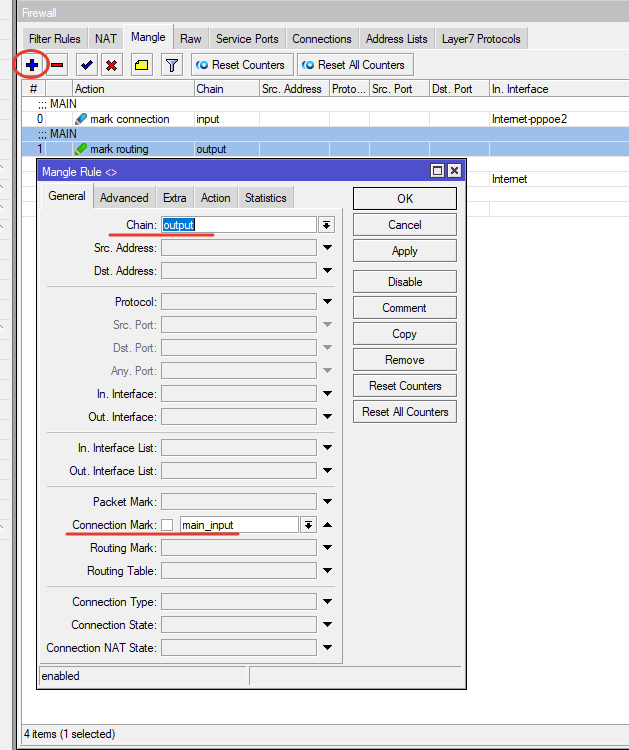Collapse the Connection Mark field
This screenshot has height=750, width=629.
click(327, 525)
